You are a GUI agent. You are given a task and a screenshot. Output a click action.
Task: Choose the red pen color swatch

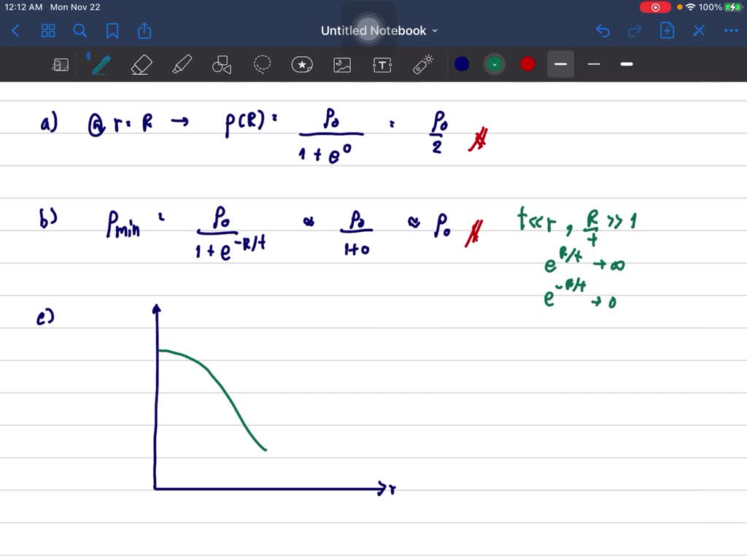527,64
